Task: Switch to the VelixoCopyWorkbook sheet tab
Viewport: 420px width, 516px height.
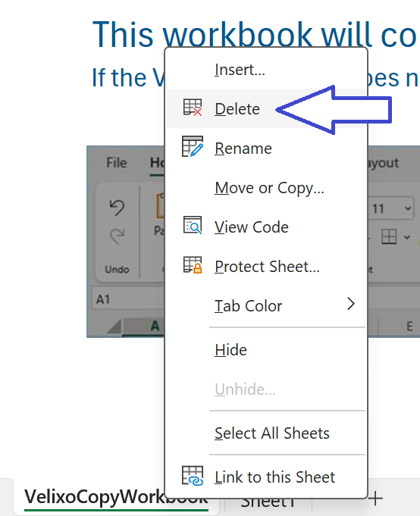Action: [116, 498]
